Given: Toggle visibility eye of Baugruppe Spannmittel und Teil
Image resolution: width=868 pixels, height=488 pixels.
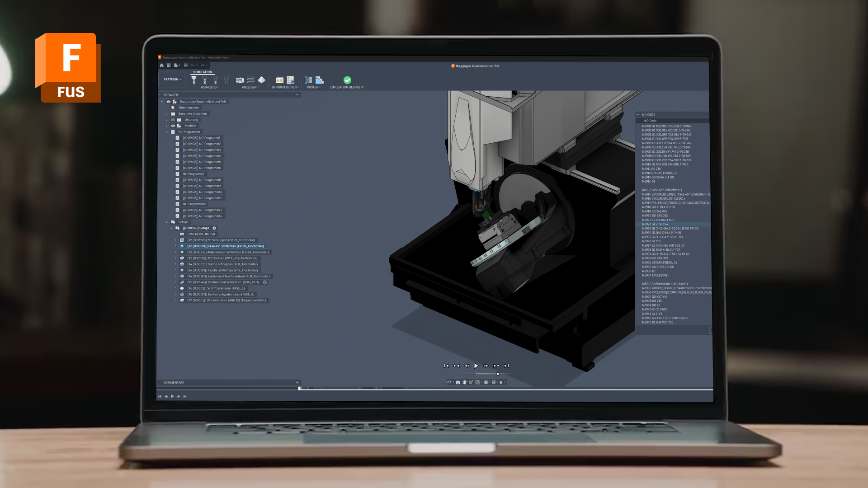Looking at the screenshot, I should click(169, 102).
